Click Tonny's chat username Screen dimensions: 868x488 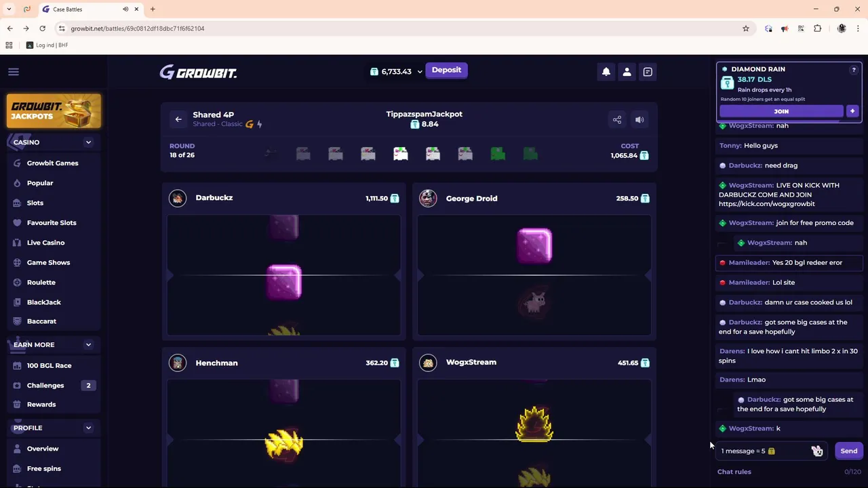tap(730, 146)
